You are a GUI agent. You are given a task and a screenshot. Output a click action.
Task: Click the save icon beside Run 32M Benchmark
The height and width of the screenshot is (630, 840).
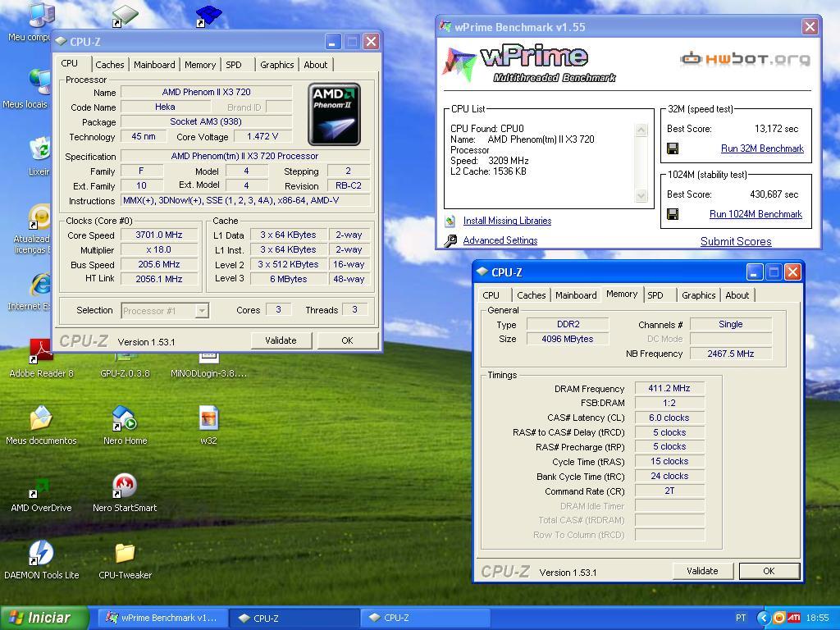point(673,148)
